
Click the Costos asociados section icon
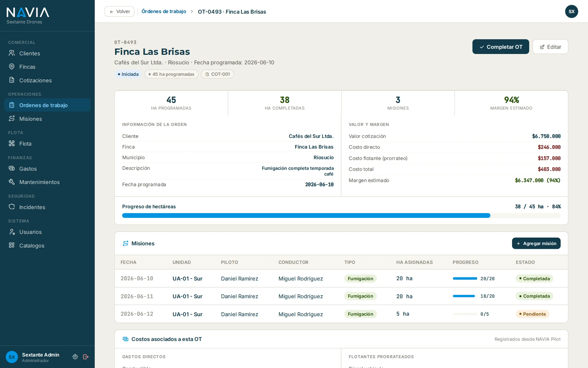125,339
